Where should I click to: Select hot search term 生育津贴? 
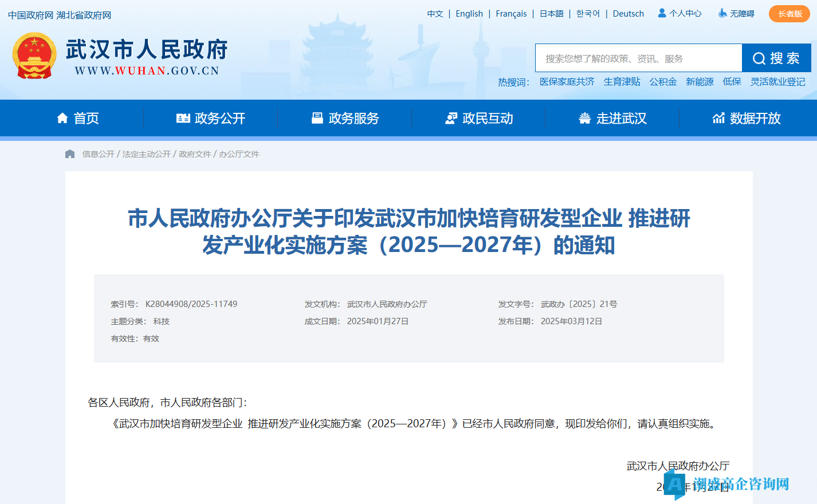pos(622,82)
